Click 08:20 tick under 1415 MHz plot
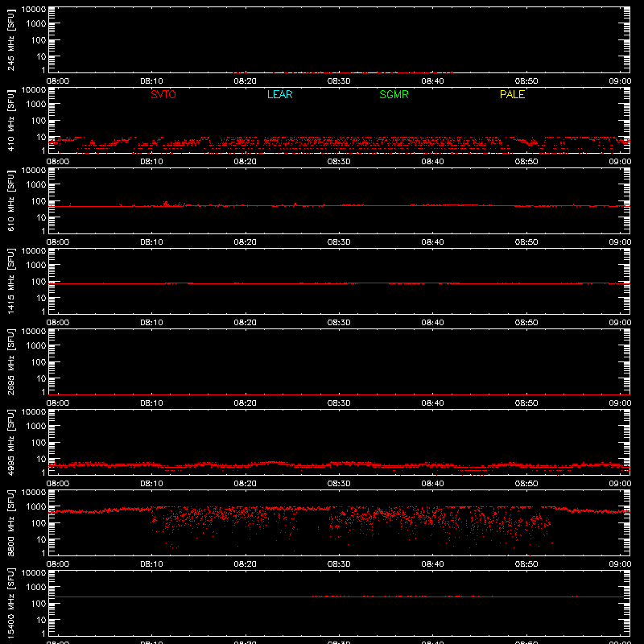The height and width of the screenshot is (644, 644). point(246,323)
